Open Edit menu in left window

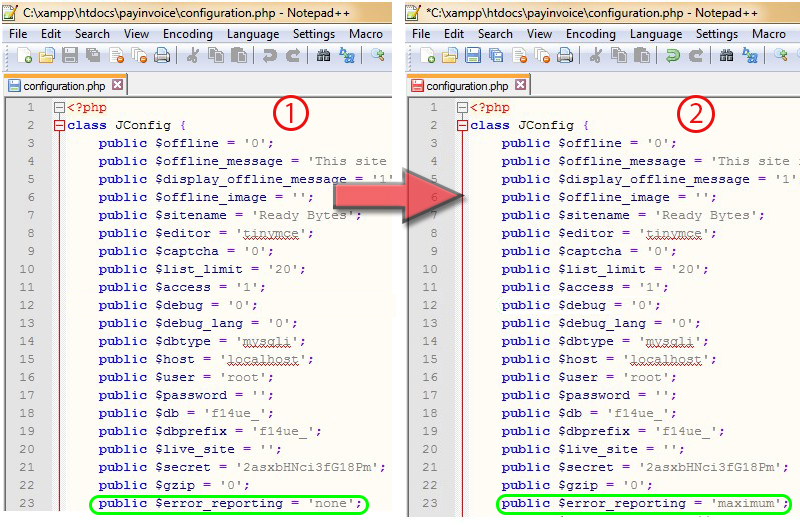(x=51, y=34)
